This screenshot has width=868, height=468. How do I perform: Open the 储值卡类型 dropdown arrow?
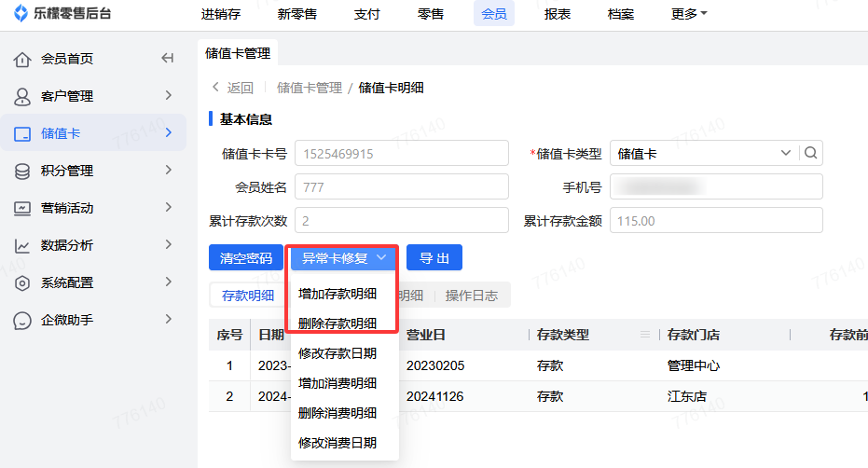pos(784,154)
